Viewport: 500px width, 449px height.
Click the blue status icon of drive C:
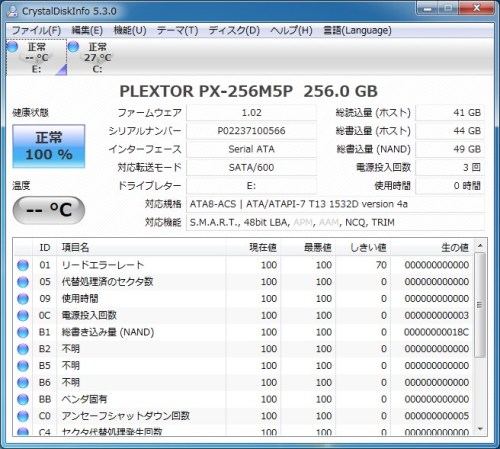point(73,47)
